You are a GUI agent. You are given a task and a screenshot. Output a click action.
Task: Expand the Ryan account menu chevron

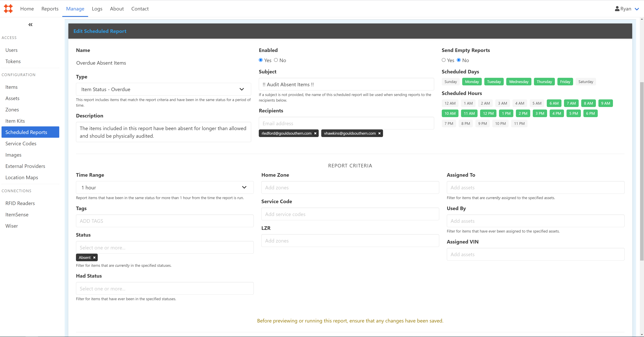[x=637, y=9]
